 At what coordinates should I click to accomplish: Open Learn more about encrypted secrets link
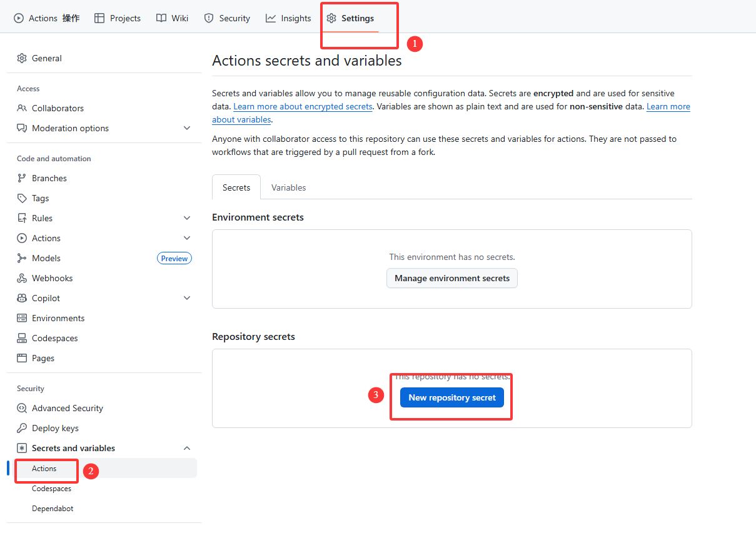pos(303,106)
